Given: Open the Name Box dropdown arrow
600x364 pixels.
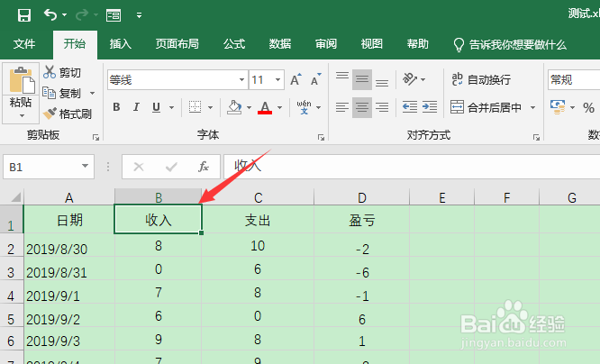Looking at the screenshot, I should pos(85,166).
